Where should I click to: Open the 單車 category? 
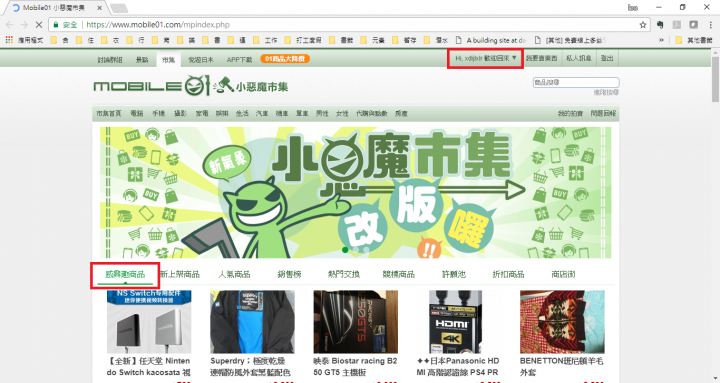302,113
